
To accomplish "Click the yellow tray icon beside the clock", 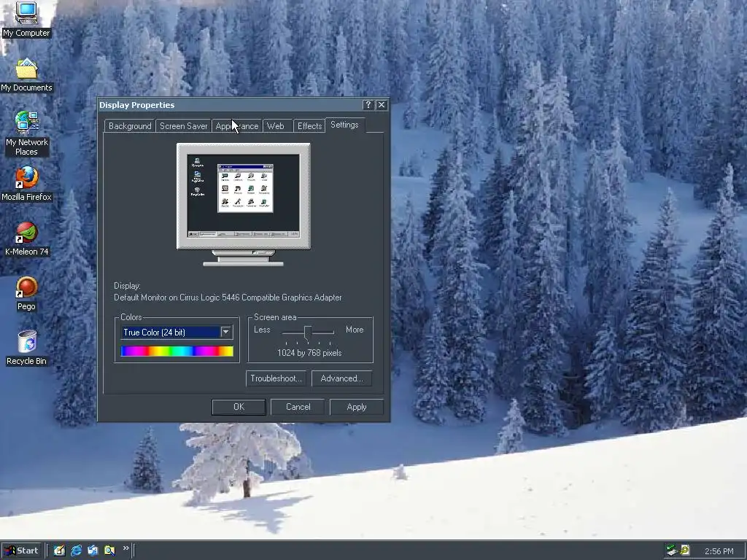I will pyautogui.click(x=684, y=551).
